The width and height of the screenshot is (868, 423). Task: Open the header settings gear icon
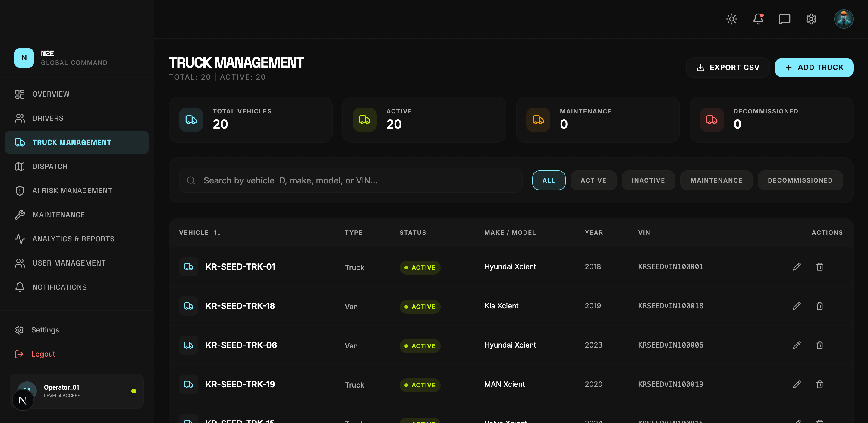coord(811,19)
